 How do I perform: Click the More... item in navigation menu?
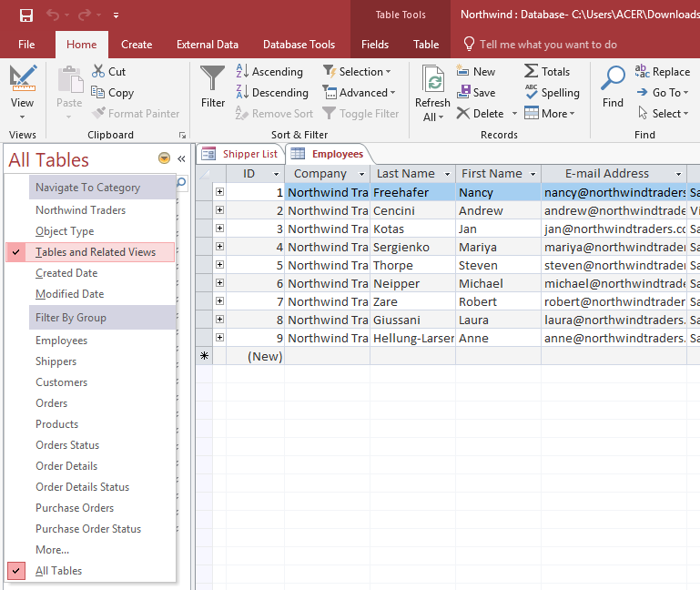click(x=52, y=550)
